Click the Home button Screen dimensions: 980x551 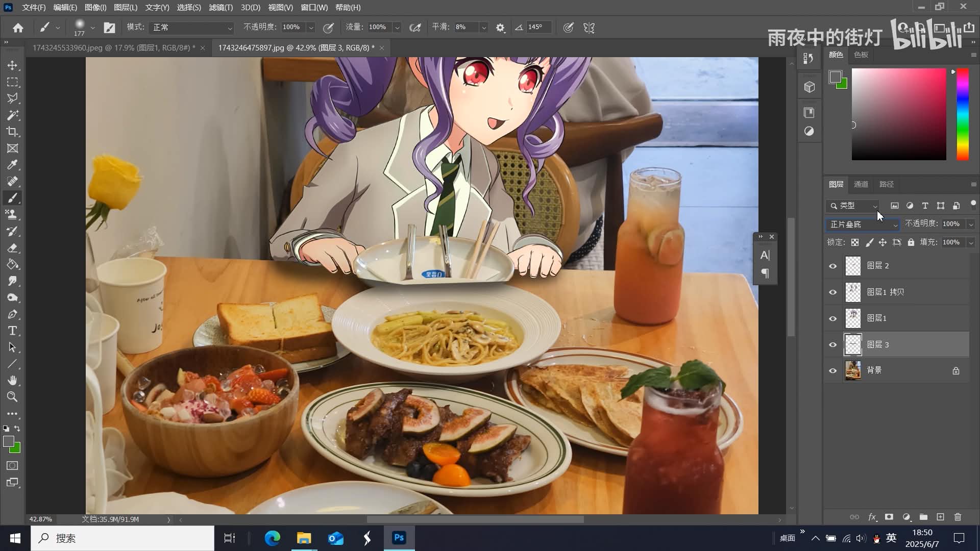point(18,28)
